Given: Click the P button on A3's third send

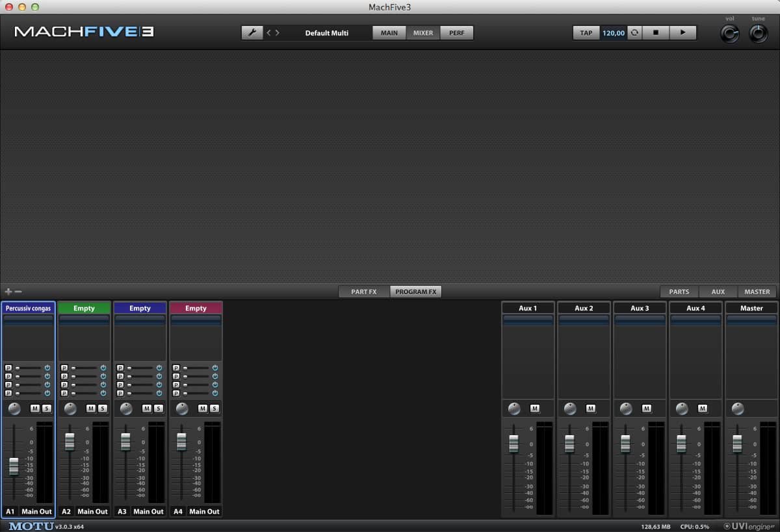Looking at the screenshot, I should 120,385.
